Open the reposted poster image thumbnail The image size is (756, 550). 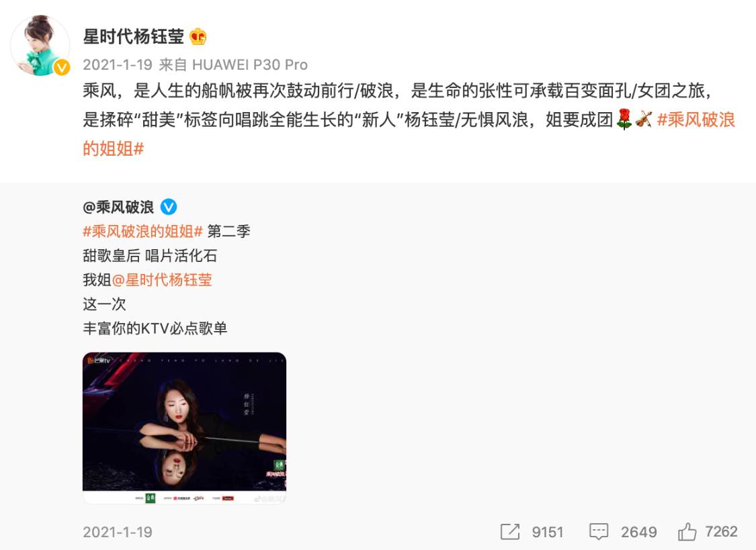185,428
